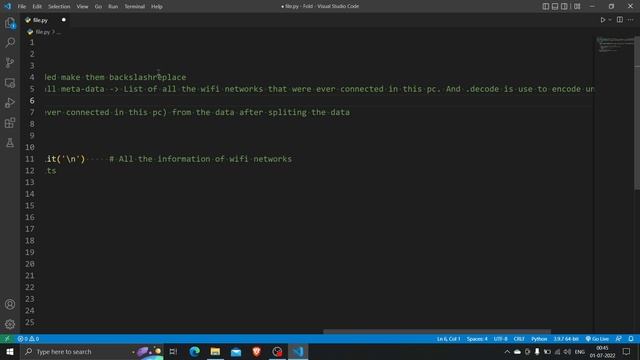The image size is (640, 360).
Task: Open the remote window indicator
Action: click(x=7, y=339)
